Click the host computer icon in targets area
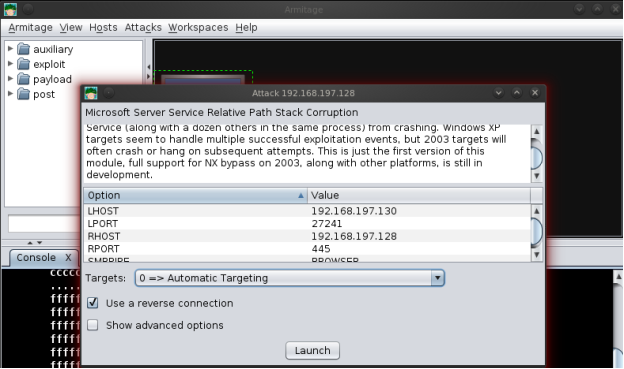Viewport: 624px width, 369px height. tap(203, 79)
